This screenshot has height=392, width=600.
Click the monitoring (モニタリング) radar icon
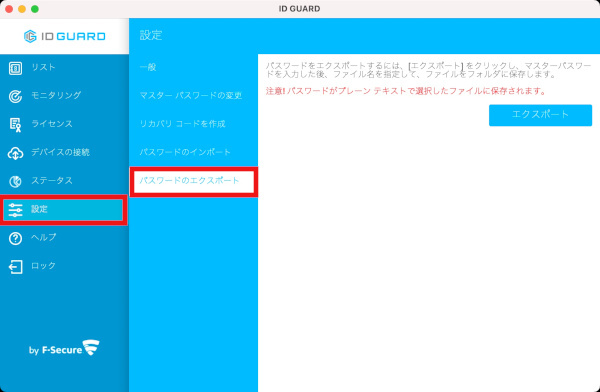pos(15,96)
